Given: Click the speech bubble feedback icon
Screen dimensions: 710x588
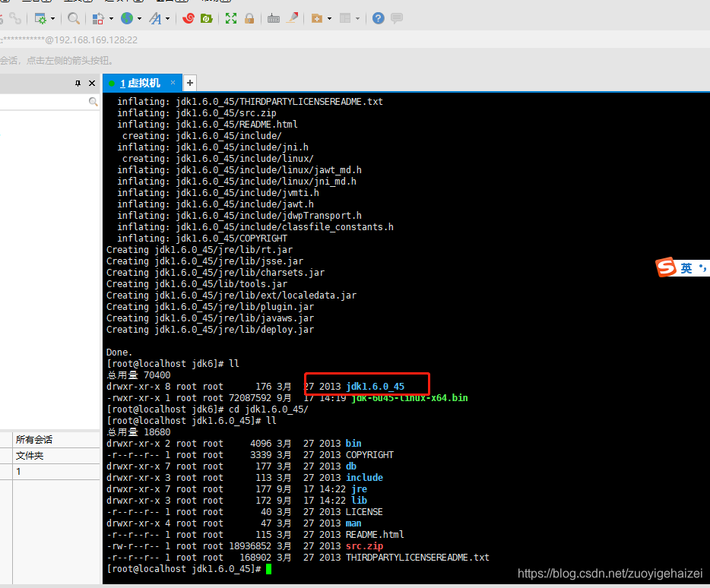Looking at the screenshot, I should click(x=397, y=18).
